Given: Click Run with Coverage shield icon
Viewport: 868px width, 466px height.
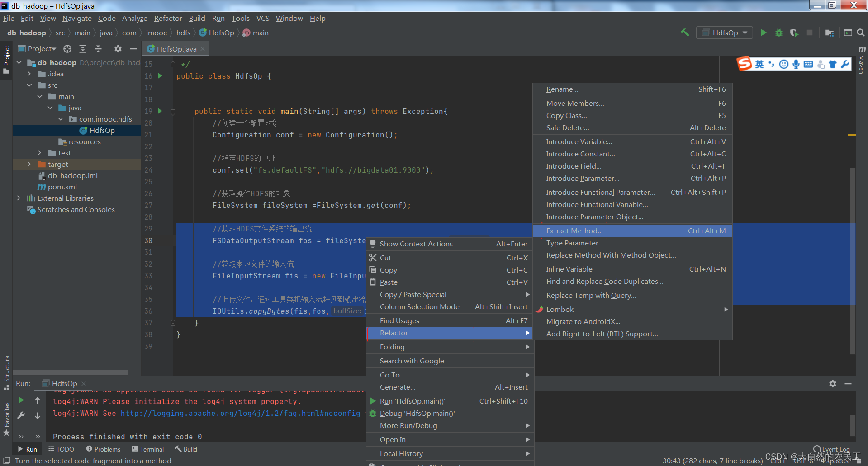Looking at the screenshot, I should (794, 33).
